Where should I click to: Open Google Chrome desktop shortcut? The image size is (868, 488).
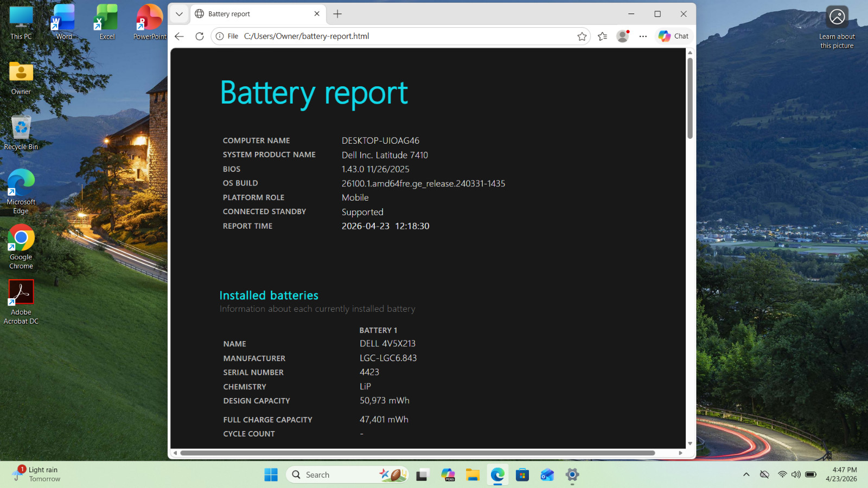21,247
